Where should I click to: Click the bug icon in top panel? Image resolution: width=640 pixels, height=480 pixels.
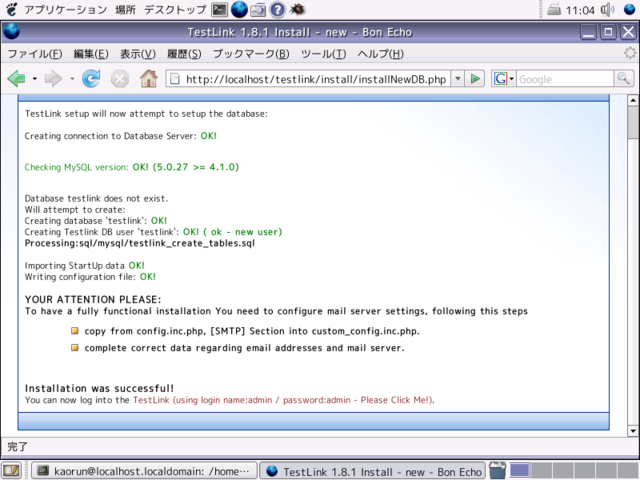click(297, 9)
